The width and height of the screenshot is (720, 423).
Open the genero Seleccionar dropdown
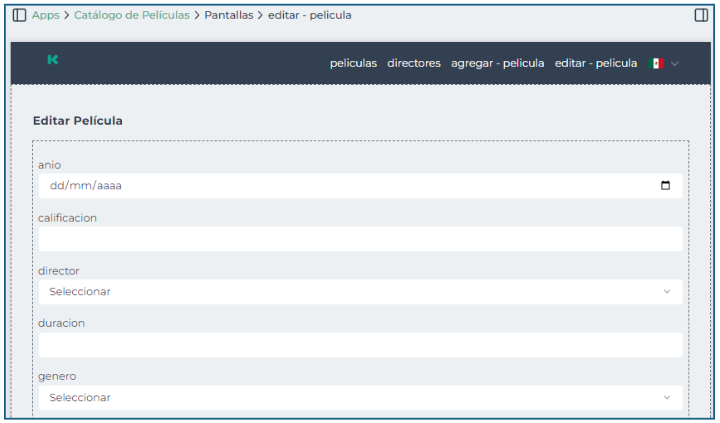click(x=360, y=397)
